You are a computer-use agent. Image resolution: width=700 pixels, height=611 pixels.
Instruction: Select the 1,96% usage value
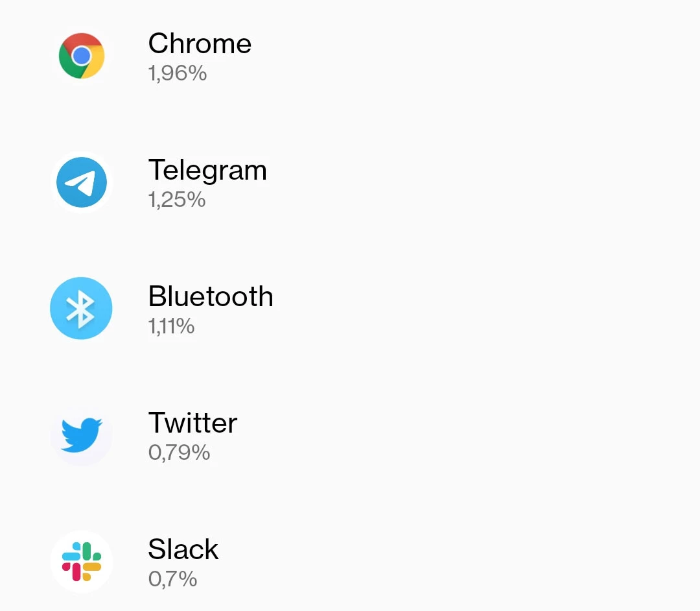[177, 73]
